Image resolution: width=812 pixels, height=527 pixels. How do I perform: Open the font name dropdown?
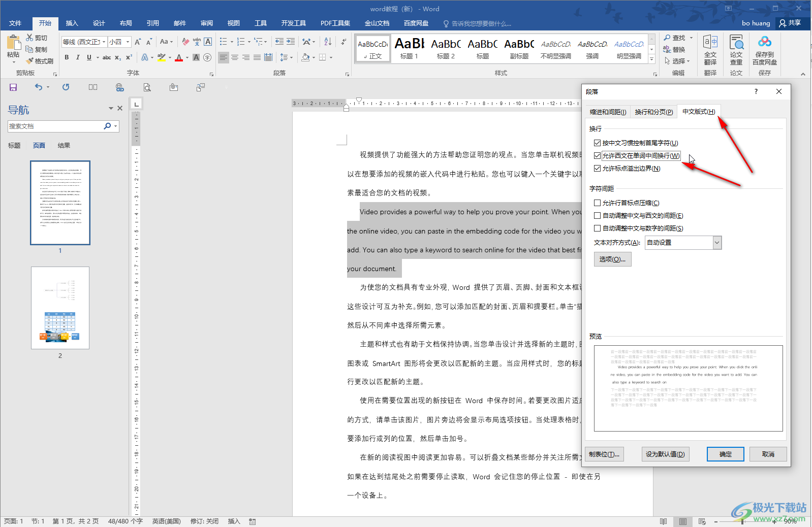click(104, 42)
